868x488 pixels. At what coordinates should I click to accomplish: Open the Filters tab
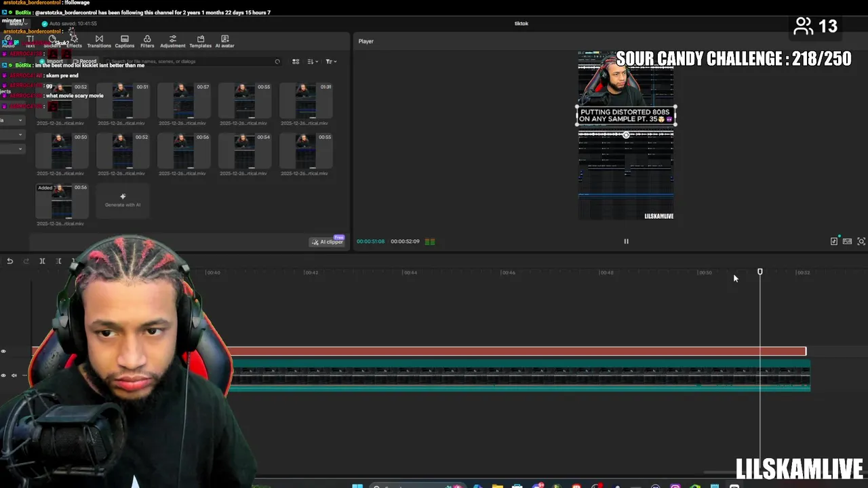click(147, 41)
